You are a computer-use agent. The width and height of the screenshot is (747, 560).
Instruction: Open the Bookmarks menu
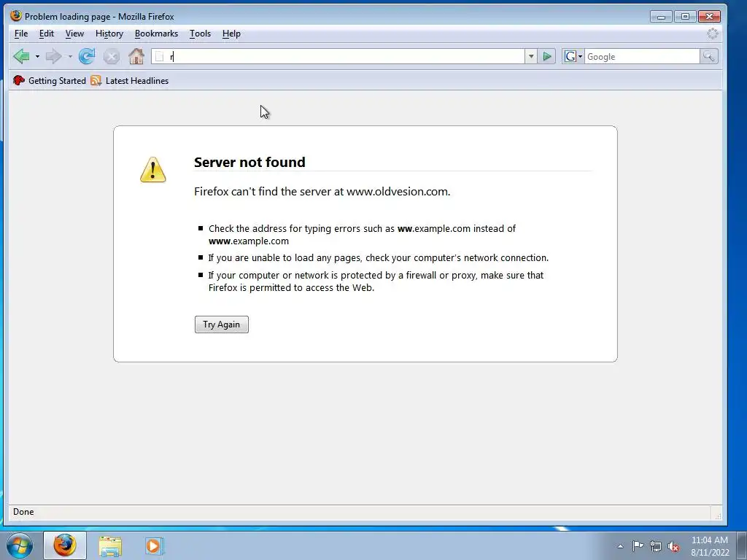click(156, 34)
